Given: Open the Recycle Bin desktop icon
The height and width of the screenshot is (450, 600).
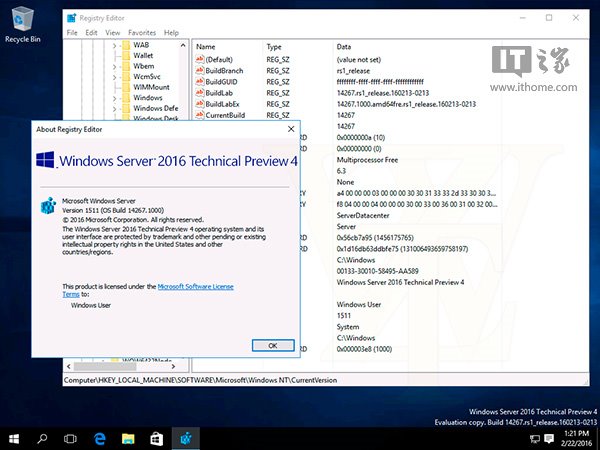Looking at the screenshot, I should tap(23, 24).
